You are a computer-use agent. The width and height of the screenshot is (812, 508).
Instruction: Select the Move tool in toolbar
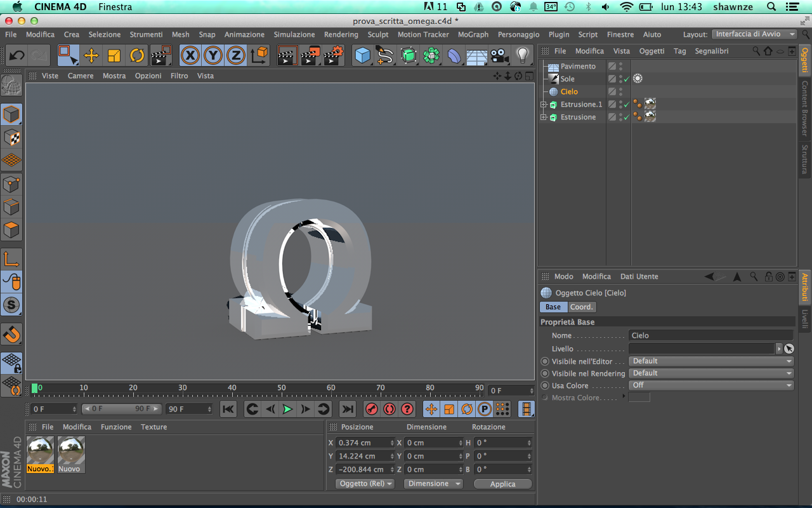pos(91,56)
